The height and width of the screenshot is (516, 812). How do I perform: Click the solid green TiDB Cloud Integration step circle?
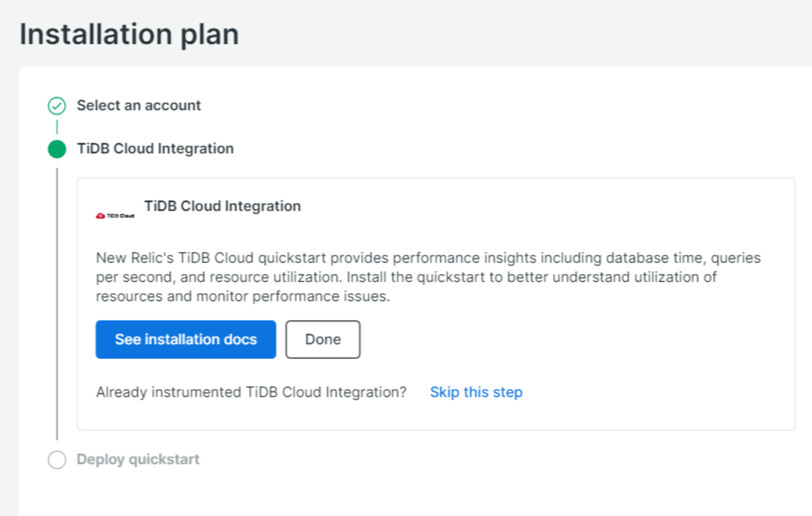57,149
